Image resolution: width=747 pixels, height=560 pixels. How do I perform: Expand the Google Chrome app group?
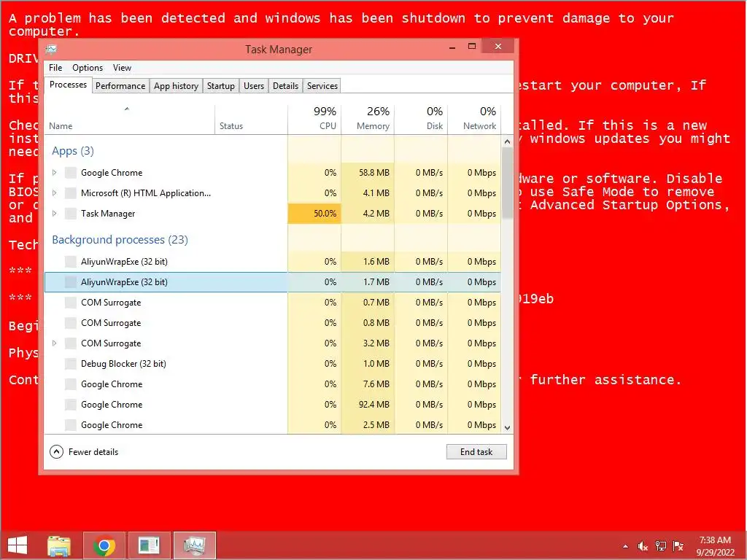(54, 172)
